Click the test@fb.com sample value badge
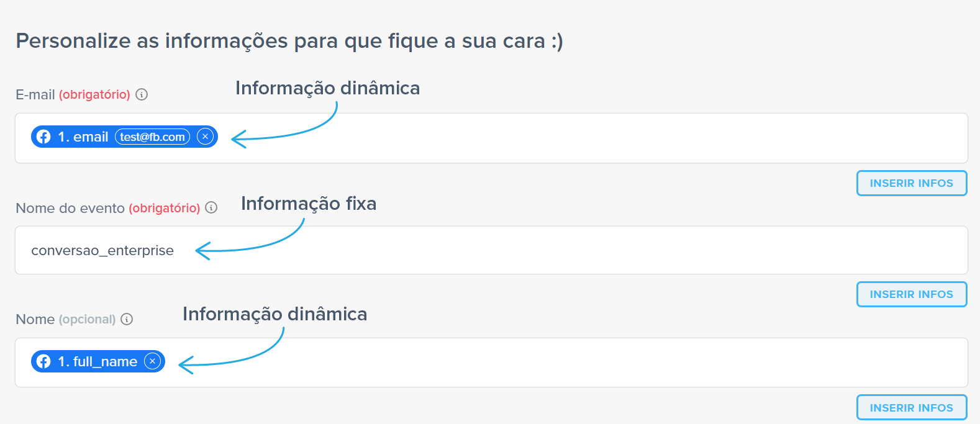 pyautogui.click(x=152, y=137)
